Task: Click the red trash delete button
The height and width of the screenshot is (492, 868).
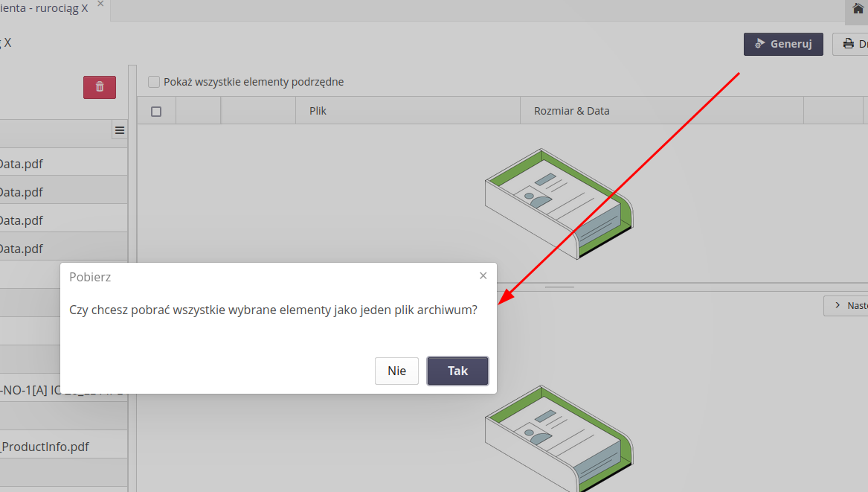Action: coord(100,87)
